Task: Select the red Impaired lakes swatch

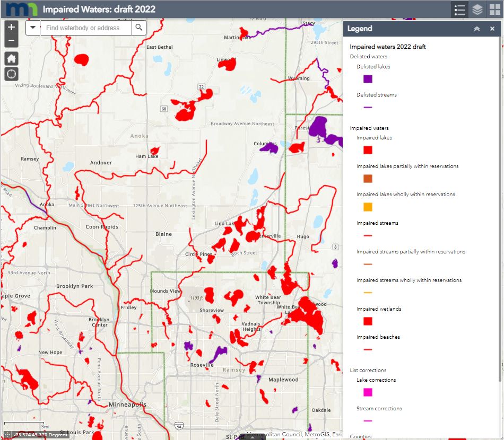Action: (368, 150)
